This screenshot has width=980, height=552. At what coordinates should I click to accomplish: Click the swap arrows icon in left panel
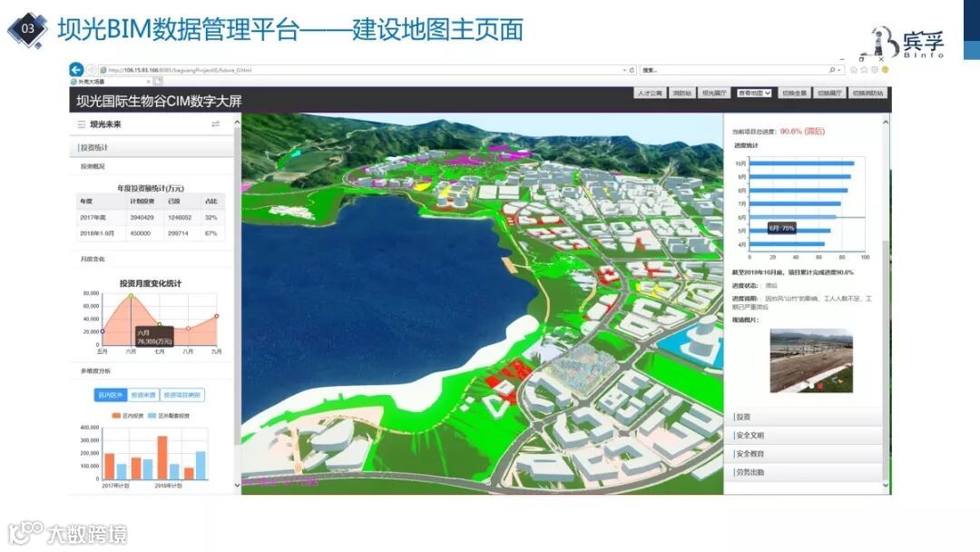216,124
